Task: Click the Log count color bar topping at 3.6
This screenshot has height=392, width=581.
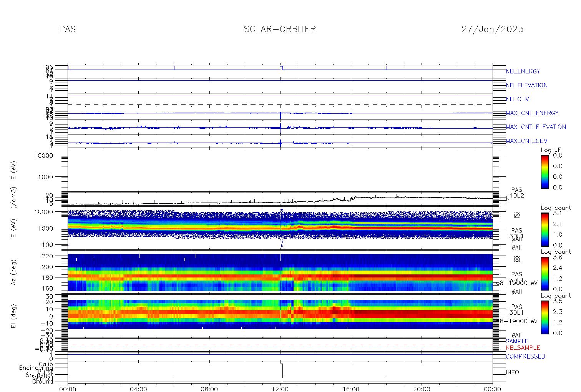Action: [545, 273]
